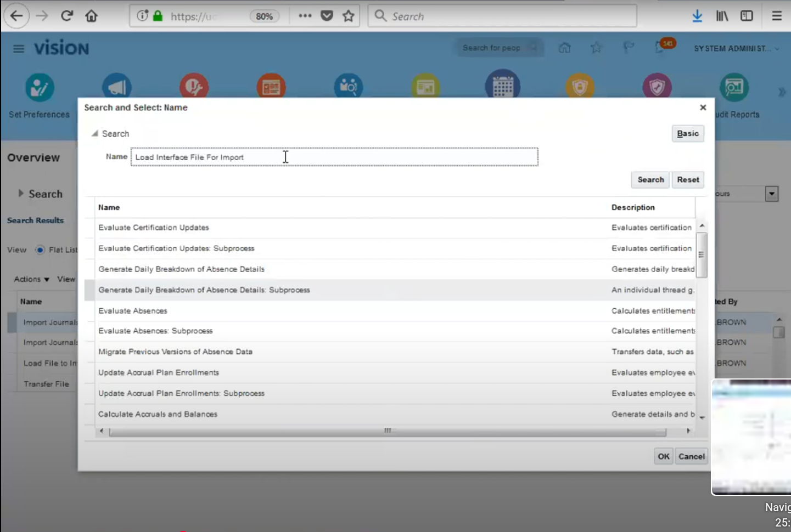Open the Firefox downloads arrow icon

(697, 16)
